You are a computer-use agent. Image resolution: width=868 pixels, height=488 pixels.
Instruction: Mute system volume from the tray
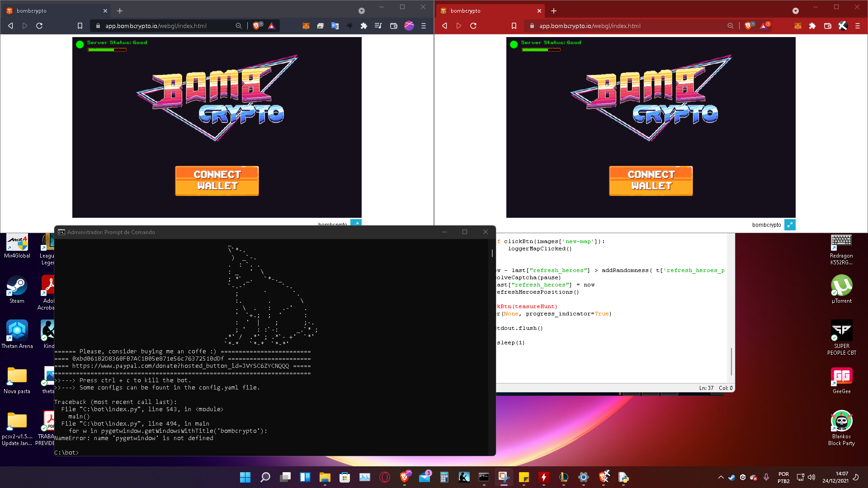pos(811,478)
